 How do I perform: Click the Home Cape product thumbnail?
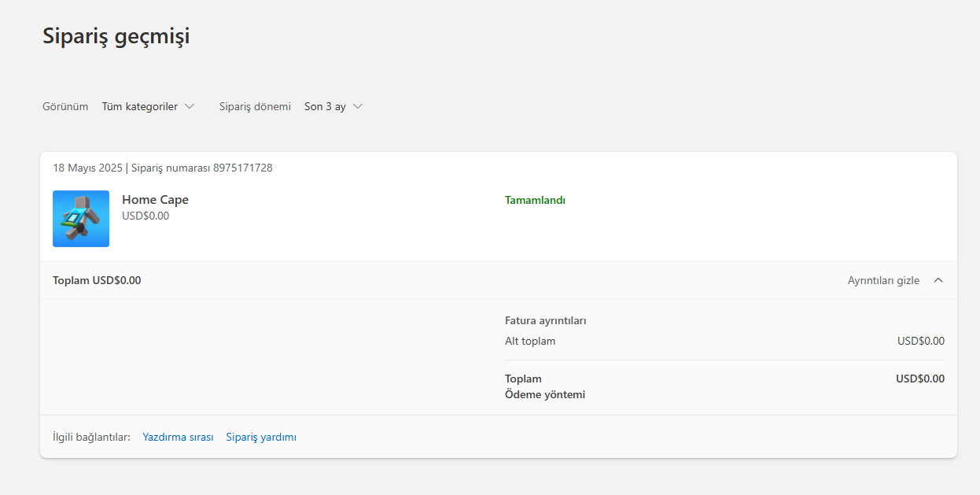tap(81, 219)
